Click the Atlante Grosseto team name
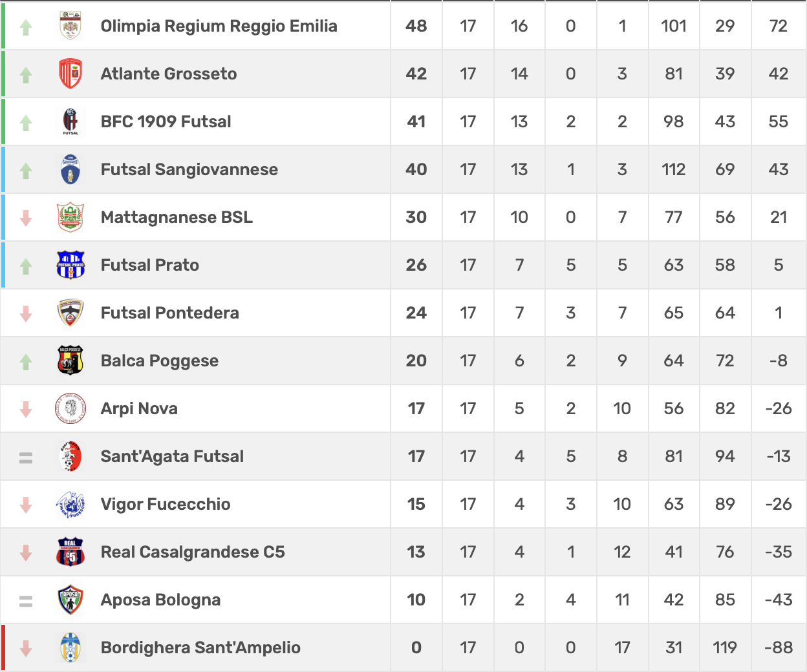This screenshot has width=807, height=672. (168, 74)
